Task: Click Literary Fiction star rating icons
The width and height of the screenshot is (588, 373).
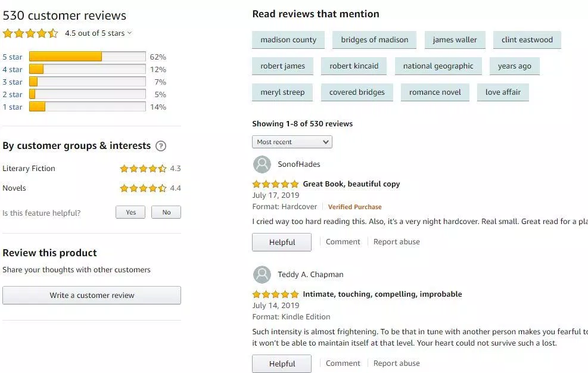Action: [143, 169]
